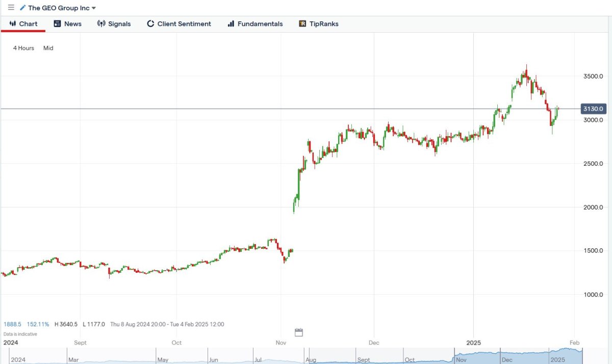612x364 pixels.
Task: Open the hamburger menu icon
Action: coord(11,8)
